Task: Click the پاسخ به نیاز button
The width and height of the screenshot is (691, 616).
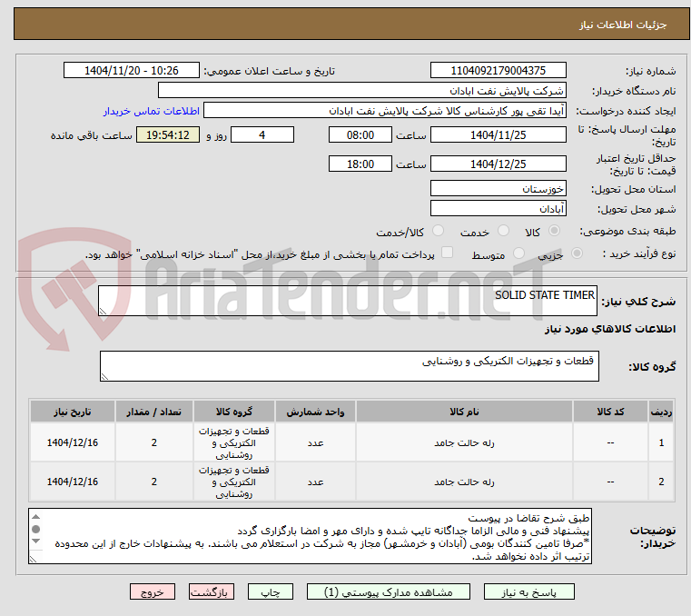Action: (528, 591)
